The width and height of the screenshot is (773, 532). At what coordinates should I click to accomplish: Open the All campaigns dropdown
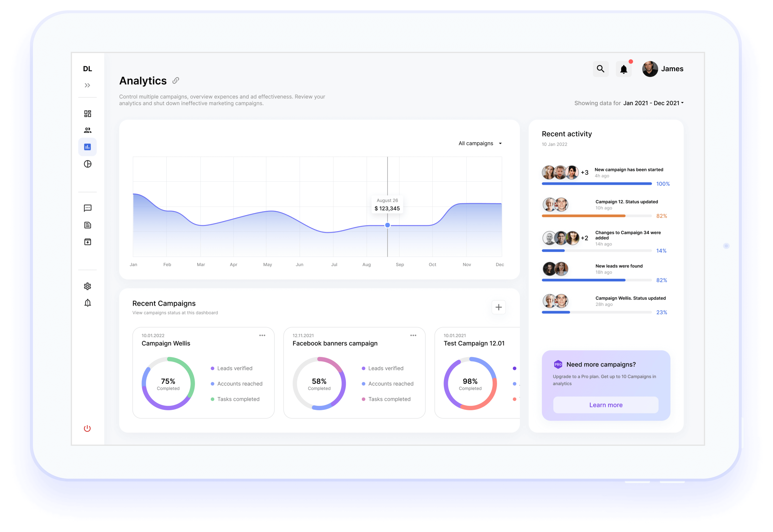480,143
